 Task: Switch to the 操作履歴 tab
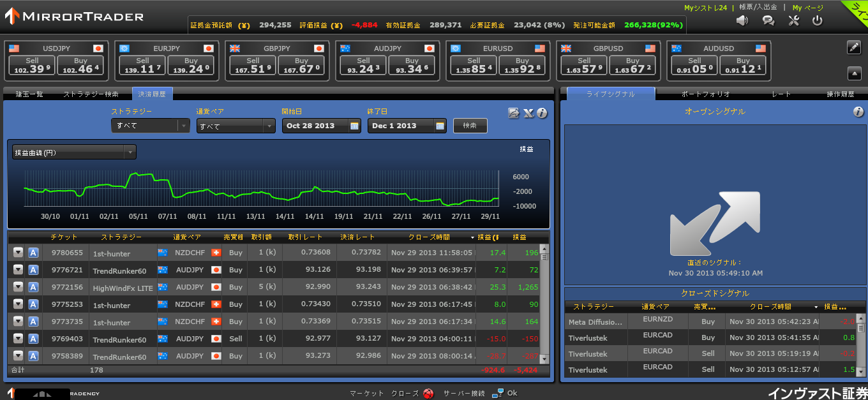[840, 94]
